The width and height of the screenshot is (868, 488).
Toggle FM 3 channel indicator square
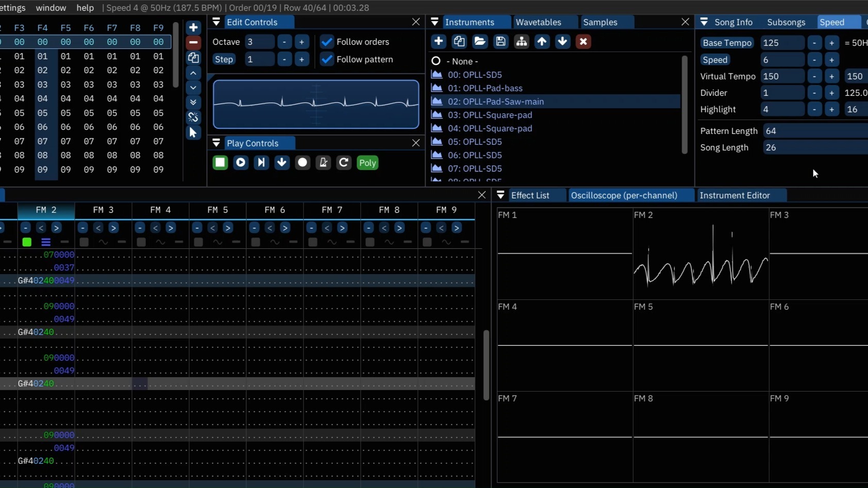84,242
